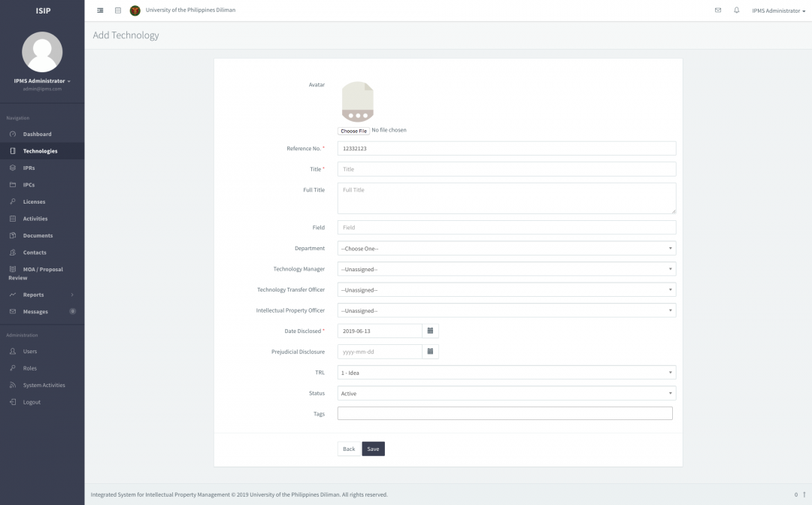Open IPRs section
Image resolution: width=812 pixels, height=505 pixels.
(29, 168)
